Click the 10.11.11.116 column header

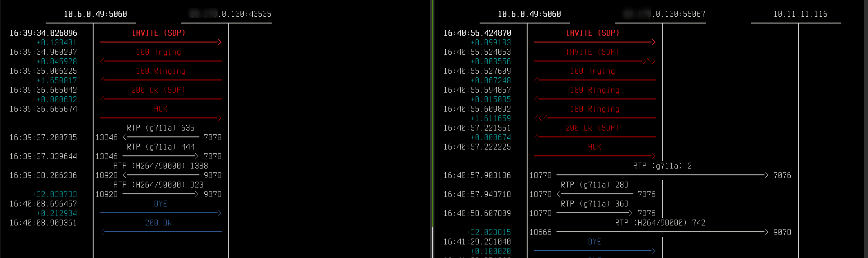pyautogui.click(x=800, y=14)
